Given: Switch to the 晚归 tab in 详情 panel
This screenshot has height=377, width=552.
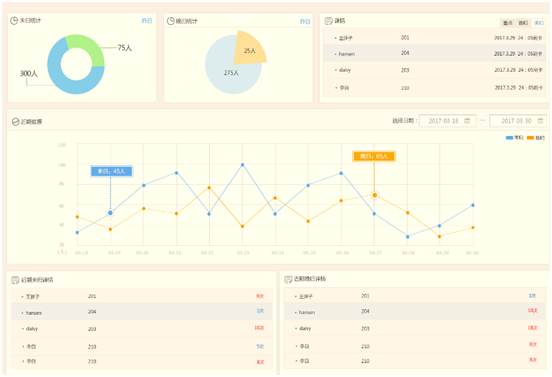Looking at the screenshot, I should [523, 23].
